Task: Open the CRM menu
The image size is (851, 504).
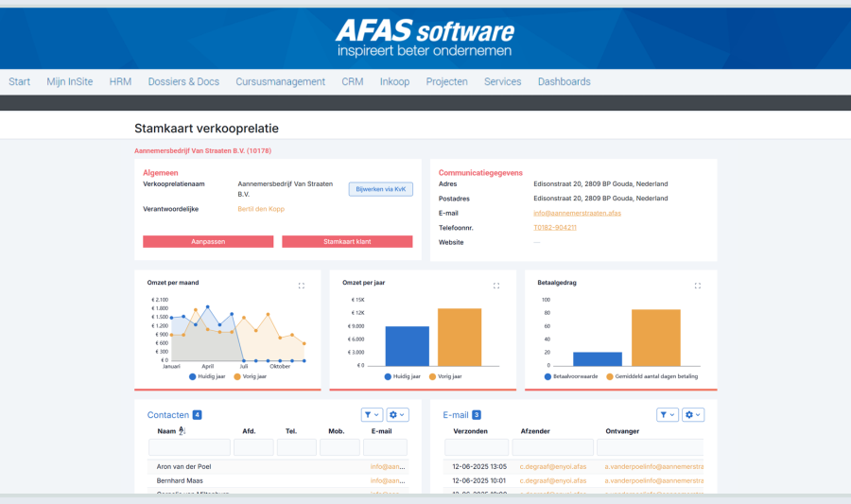Action: (x=353, y=81)
